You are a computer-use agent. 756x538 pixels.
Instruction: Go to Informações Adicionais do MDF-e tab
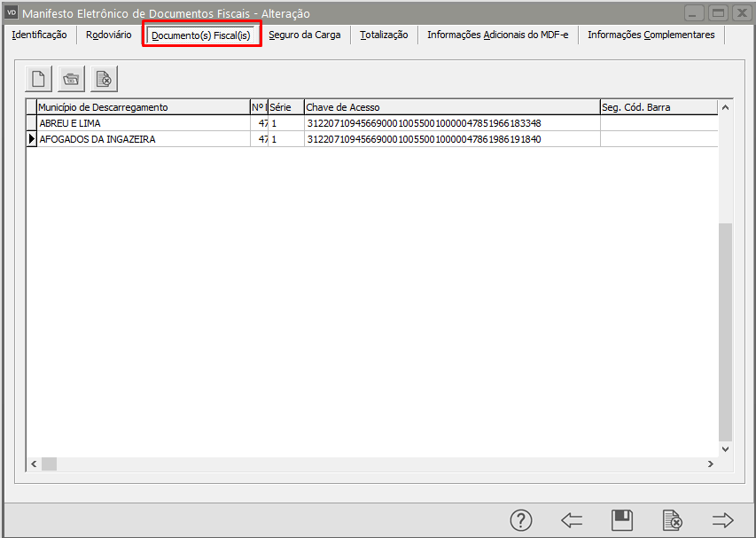(x=497, y=35)
